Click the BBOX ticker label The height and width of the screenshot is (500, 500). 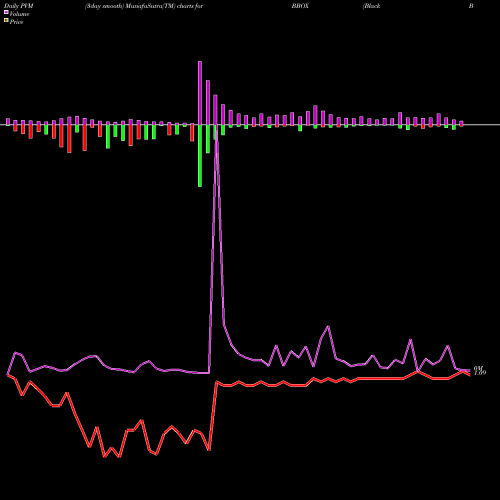point(300,6)
